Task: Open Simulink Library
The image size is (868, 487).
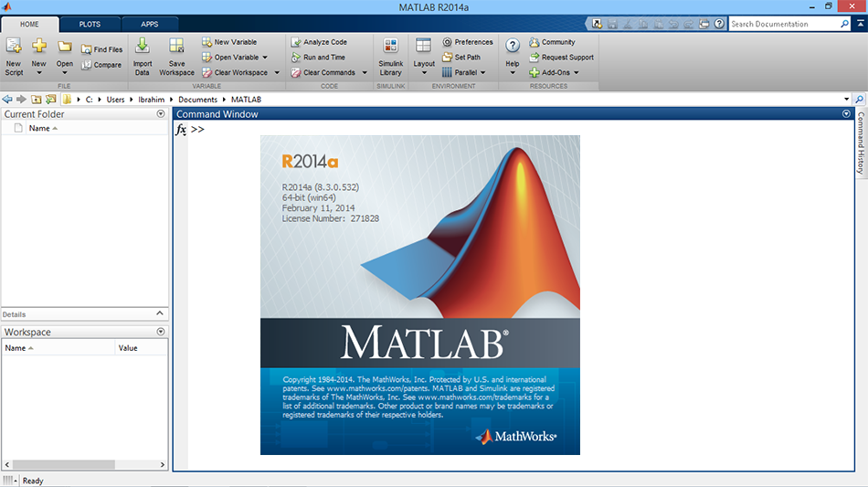Action: 391,57
